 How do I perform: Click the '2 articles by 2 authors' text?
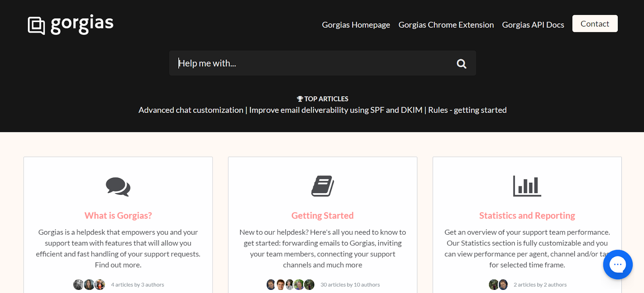(x=540, y=285)
